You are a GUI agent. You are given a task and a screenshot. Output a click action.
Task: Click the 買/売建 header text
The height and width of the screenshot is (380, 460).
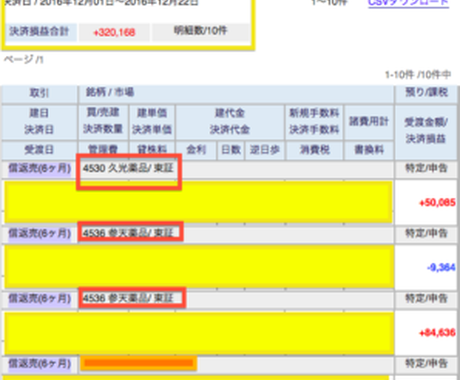pos(103,112)
